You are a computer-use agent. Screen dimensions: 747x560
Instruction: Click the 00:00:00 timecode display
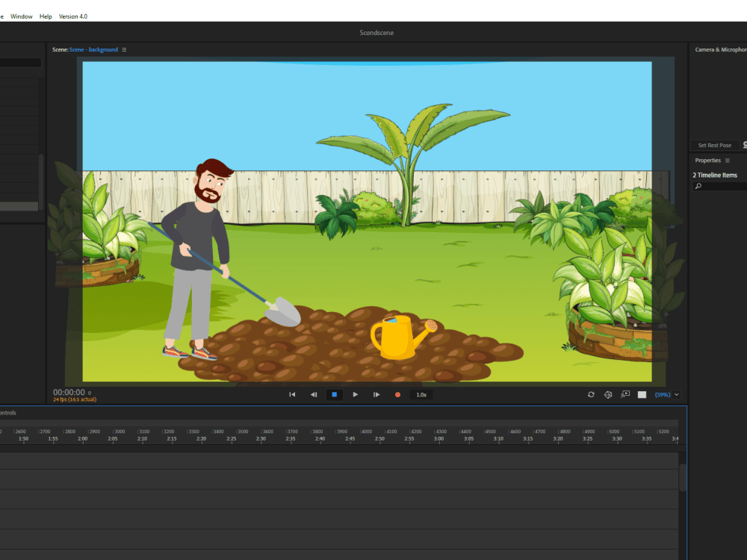coord(69,393)
